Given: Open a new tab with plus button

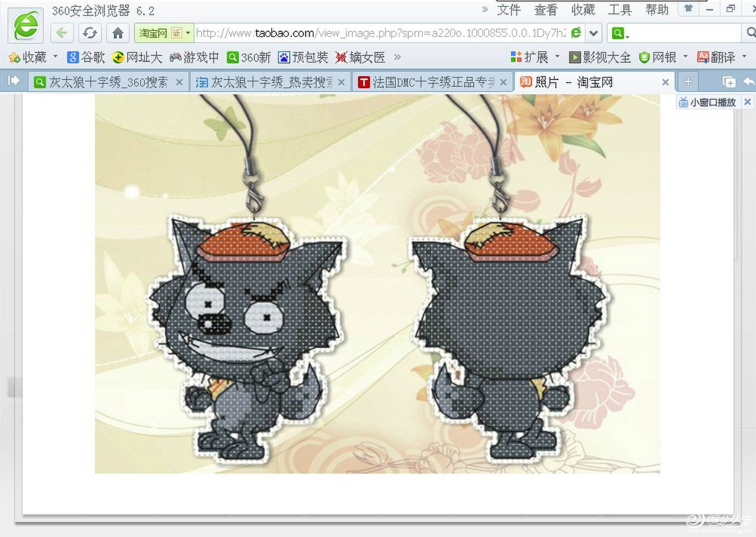Looking at the screenshot, I should (688, 81).
